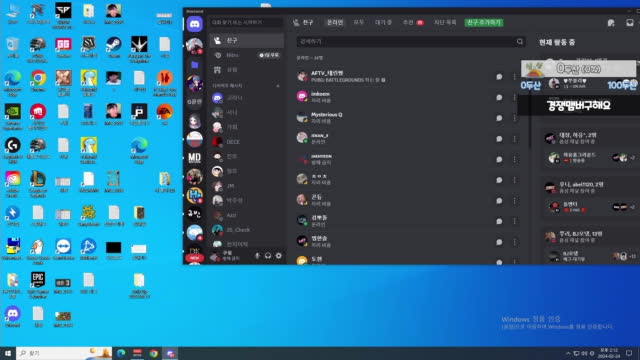Open more options for 병현승 row
This screenshot has height=360, width=640.
(x=515, y=242)
